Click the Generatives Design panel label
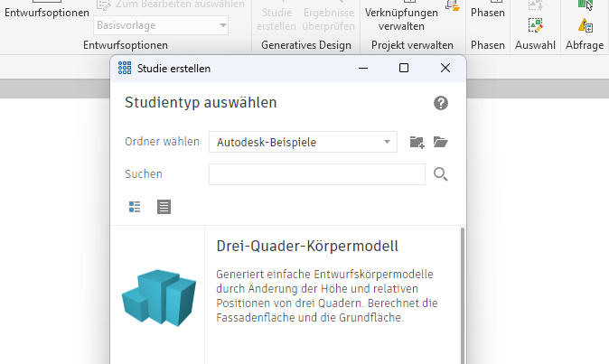This screenshot has height=364, width=609. pos(306,45)
